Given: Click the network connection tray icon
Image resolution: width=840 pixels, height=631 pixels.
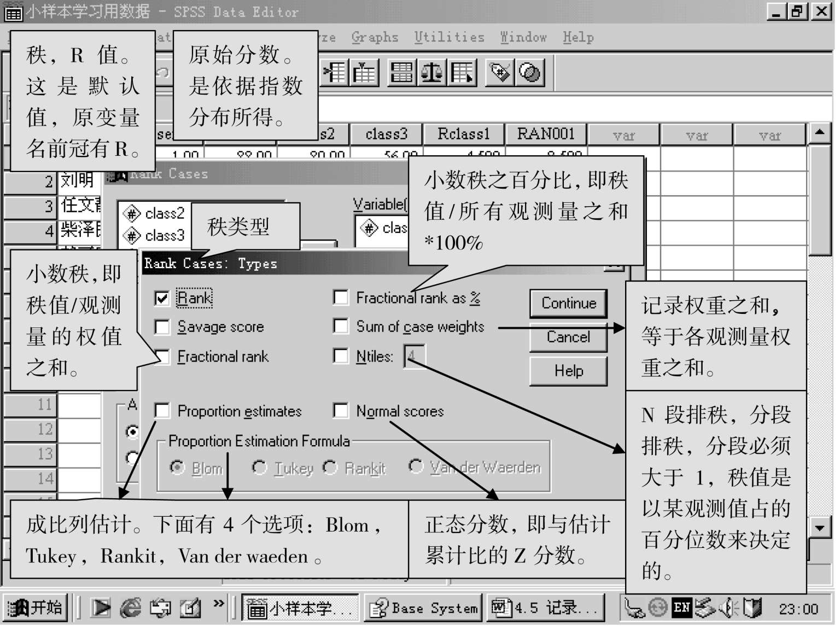Looking at the screenshot, I should [635, 607].
